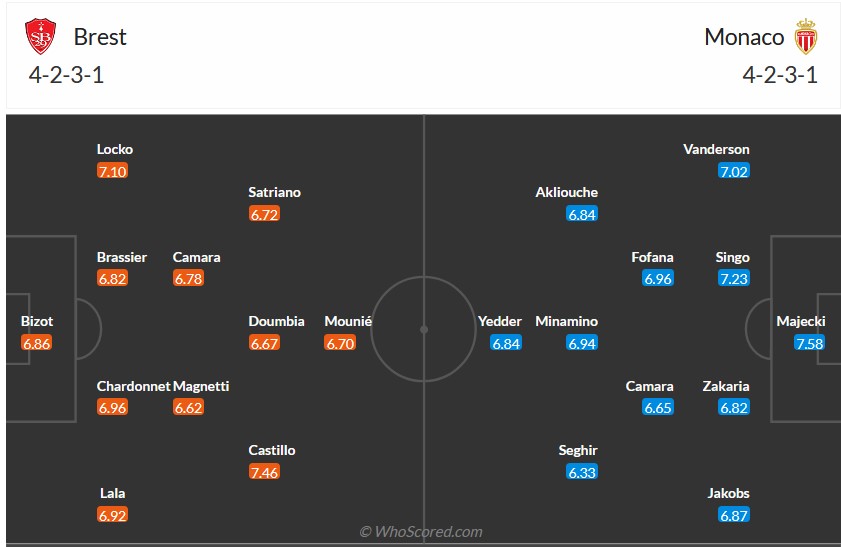
Task: Click Locko's 7.10 rating badge
Action: [x=112, y=171]
